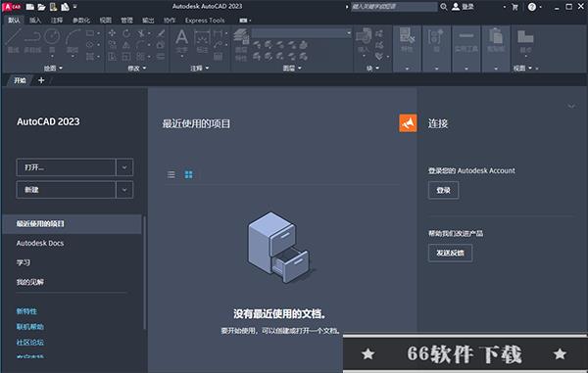The height and width of the screenshot is (373, 588).
Task: Open the arrow next to 打开... button
Action: click(124, 167)
